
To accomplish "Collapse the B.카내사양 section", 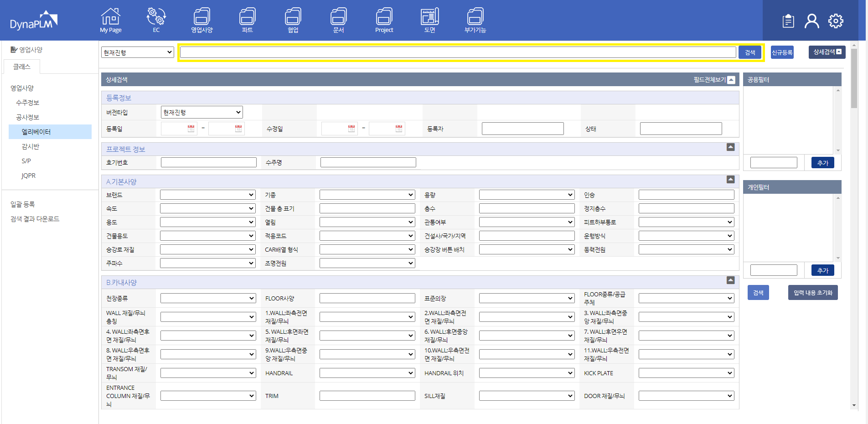I will (x=730, y=280).
